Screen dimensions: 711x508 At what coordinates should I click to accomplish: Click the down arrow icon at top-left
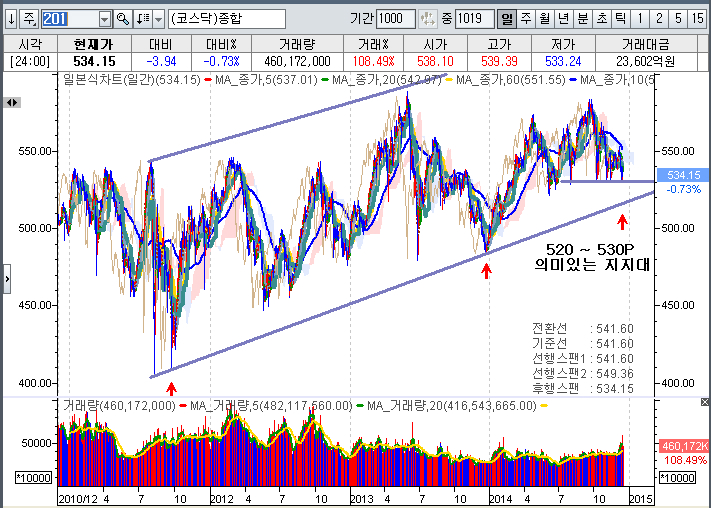pyautogui.click(x=10, y=19)
